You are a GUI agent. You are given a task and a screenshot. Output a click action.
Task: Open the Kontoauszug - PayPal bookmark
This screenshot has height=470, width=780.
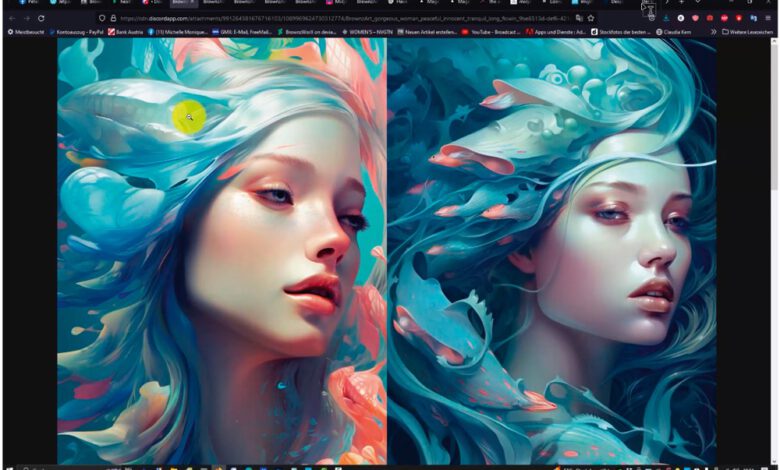pyautogui.click(x=77, y=32)
